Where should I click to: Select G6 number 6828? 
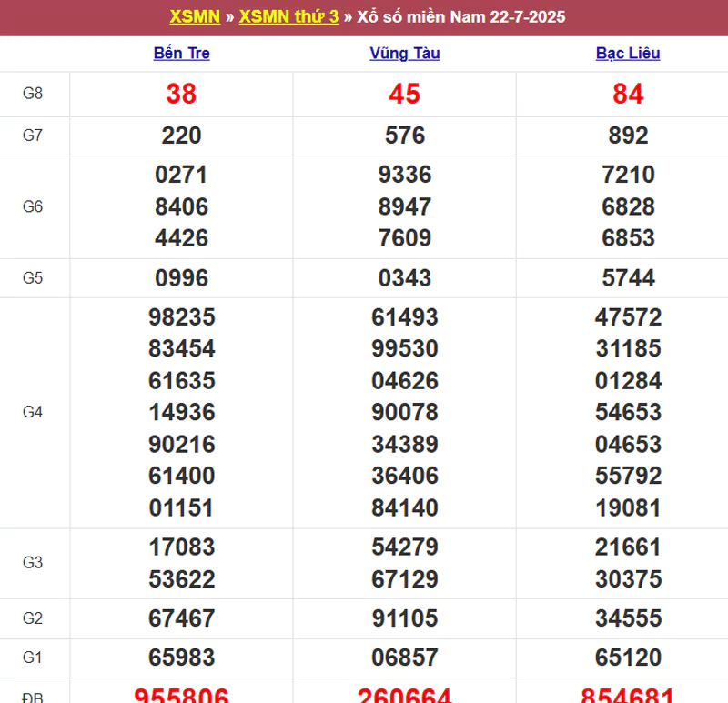pyautogui.click(x=628, y=206)
